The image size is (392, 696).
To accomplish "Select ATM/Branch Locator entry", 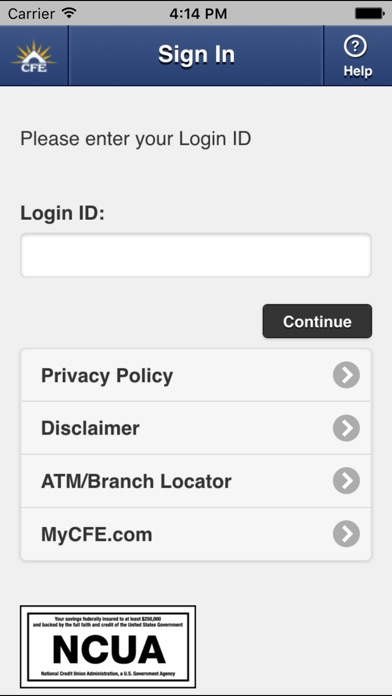I will coord(196,481).
